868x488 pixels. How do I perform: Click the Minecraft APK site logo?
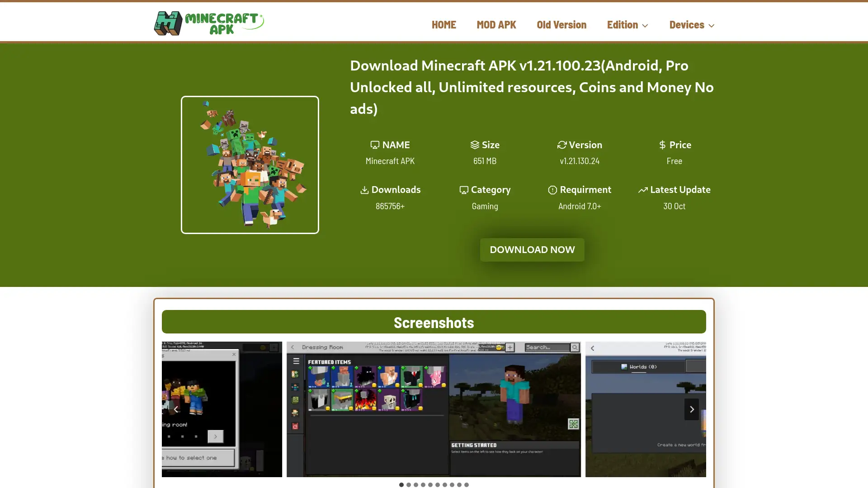point(209,23)
